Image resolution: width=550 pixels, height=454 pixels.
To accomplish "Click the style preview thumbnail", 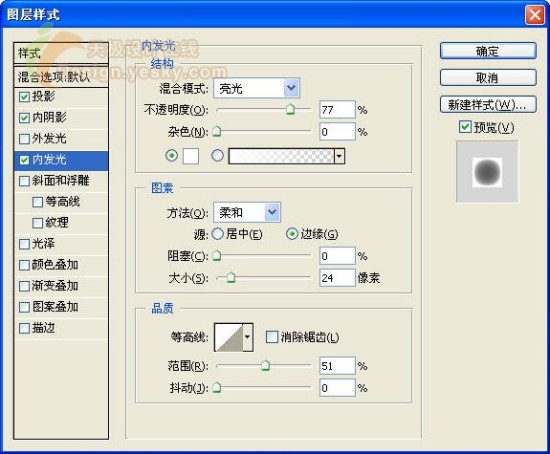I will 487,172.
